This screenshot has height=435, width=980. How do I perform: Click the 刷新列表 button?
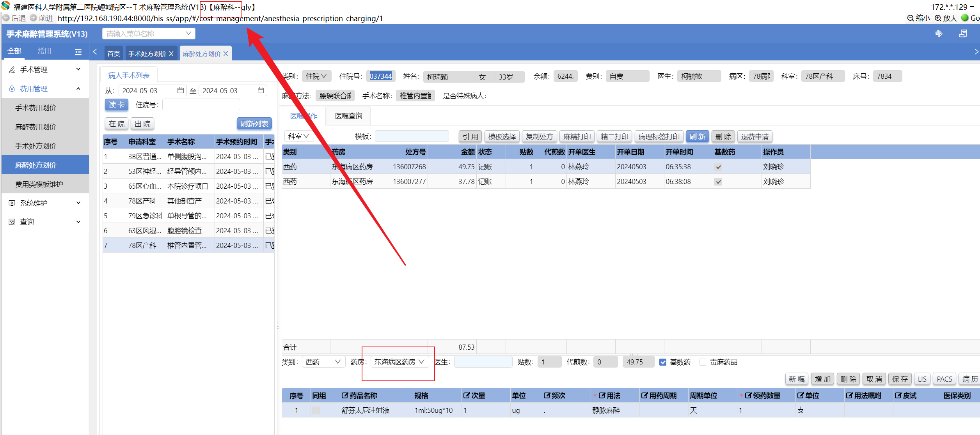254,124
